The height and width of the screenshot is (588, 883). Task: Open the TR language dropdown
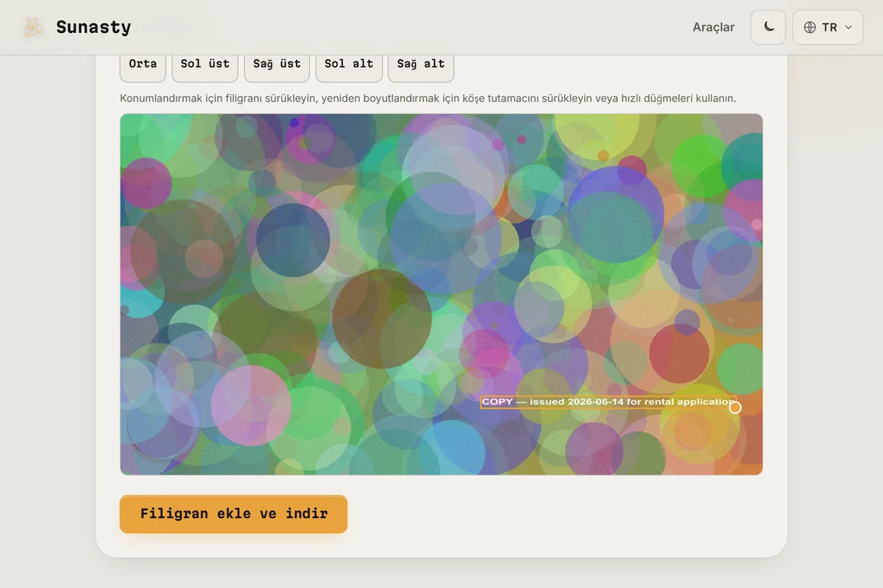(x=828, y=27)
